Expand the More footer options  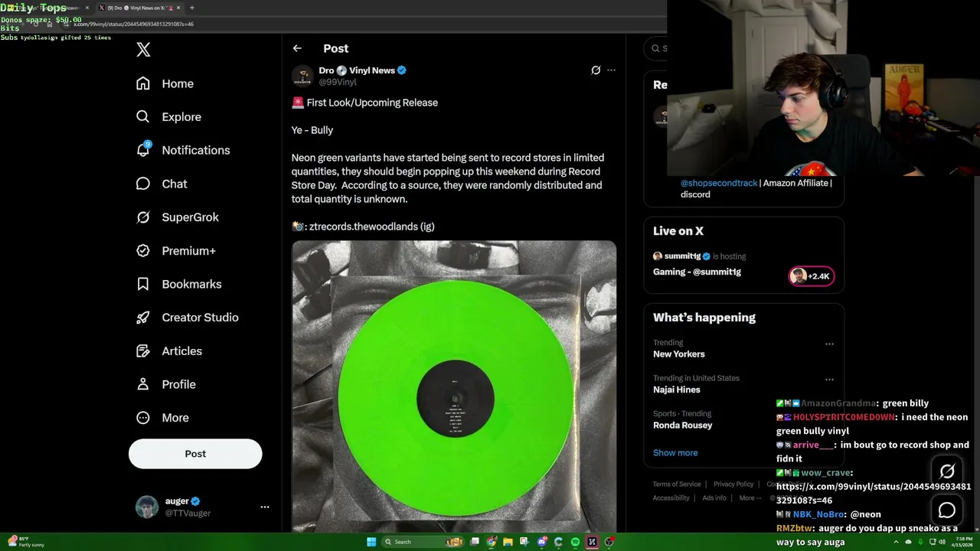(x=750, y=497)
